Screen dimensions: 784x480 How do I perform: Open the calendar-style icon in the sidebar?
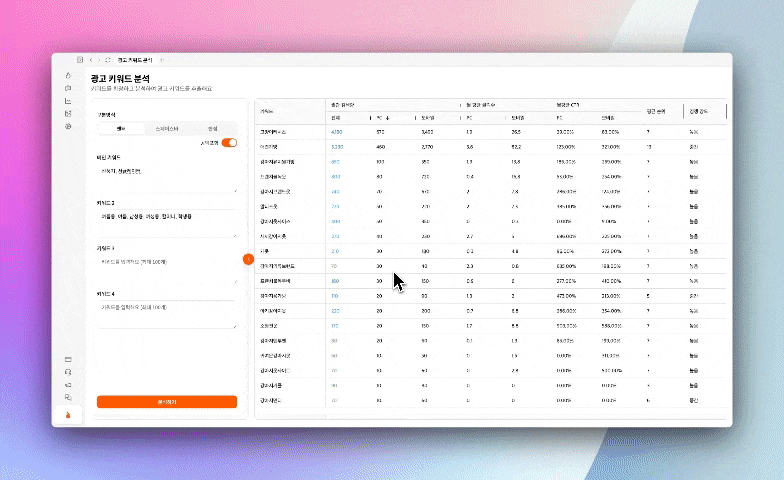tap(68, 114)
